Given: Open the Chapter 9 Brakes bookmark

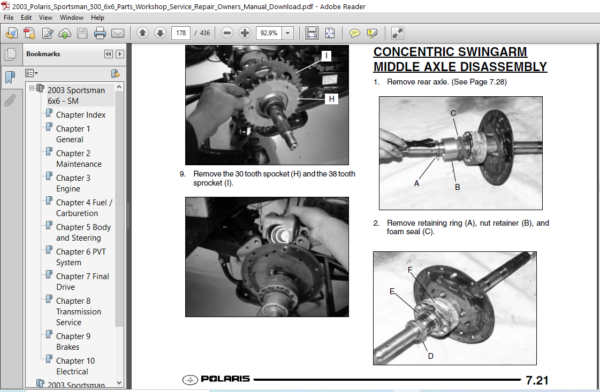Looking at the screenshot, I should (x=73, y=341).
